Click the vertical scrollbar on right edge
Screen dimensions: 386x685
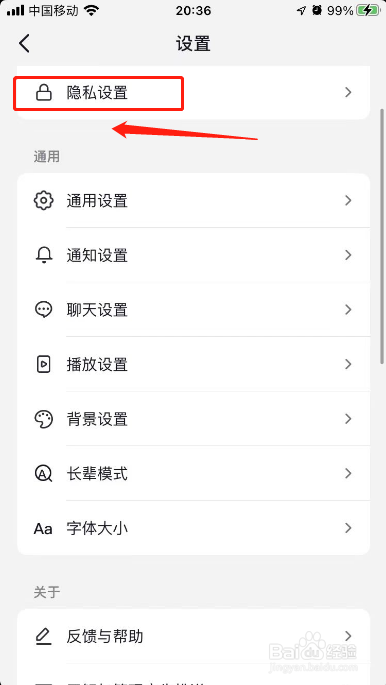(382, 236)
